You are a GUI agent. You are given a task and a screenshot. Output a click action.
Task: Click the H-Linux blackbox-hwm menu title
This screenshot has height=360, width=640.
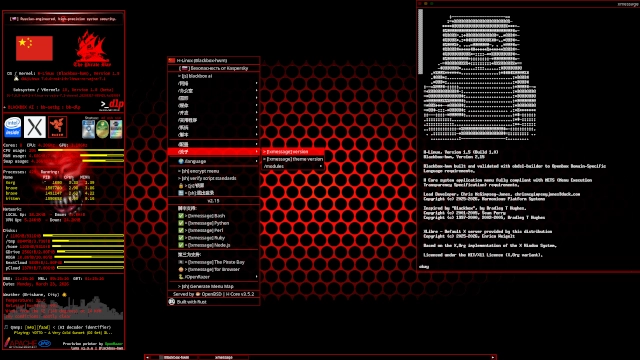click(213, 60)
